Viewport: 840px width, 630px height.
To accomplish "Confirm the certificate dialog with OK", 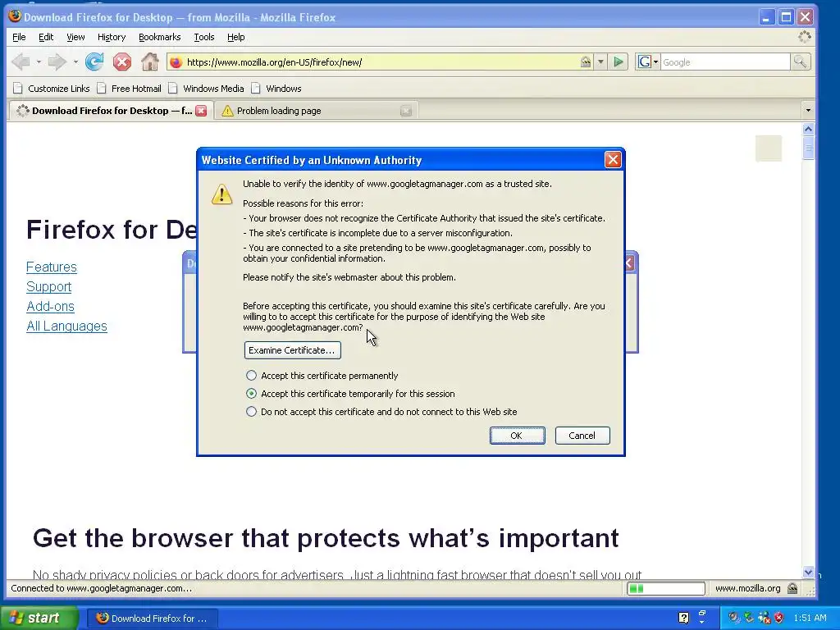I will tap(517, 436).
